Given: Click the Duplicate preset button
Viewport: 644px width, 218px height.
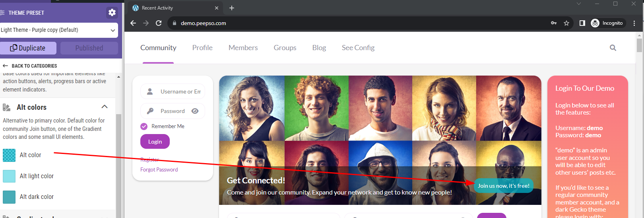Looking at the screenshot, I should [x=28, y=48].
